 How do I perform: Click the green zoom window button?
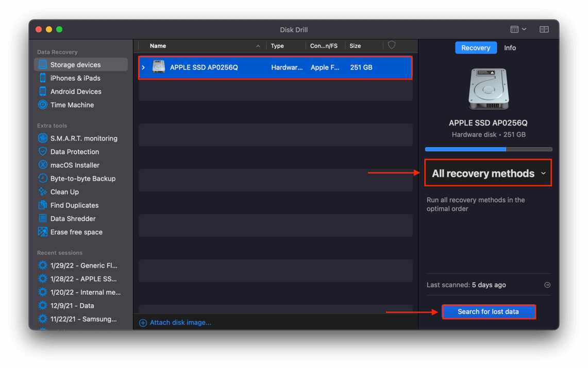coord(59,29)
